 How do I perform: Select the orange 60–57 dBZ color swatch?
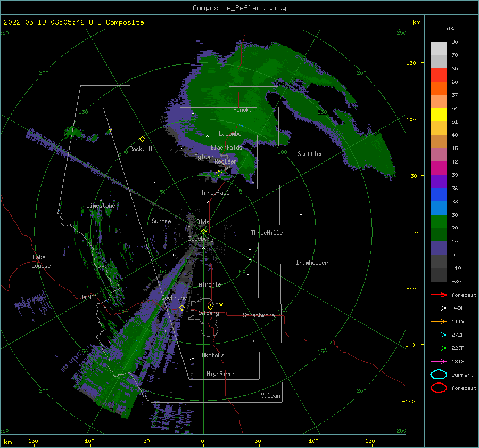tap(439, 88)
